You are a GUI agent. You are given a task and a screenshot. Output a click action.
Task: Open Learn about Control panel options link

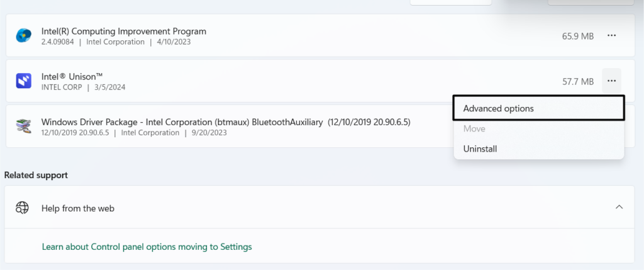[x=147, y=247]
